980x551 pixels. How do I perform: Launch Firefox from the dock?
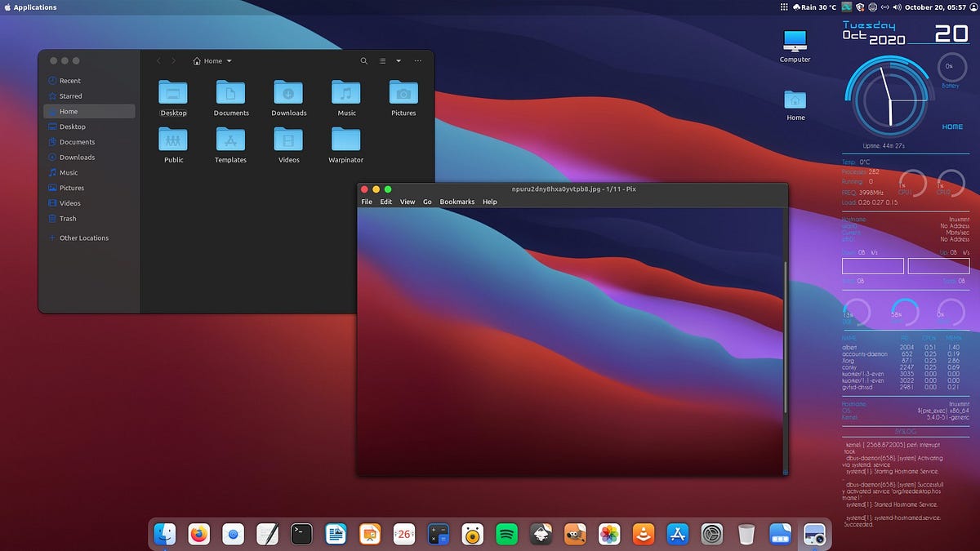click(x=199, y=535)
